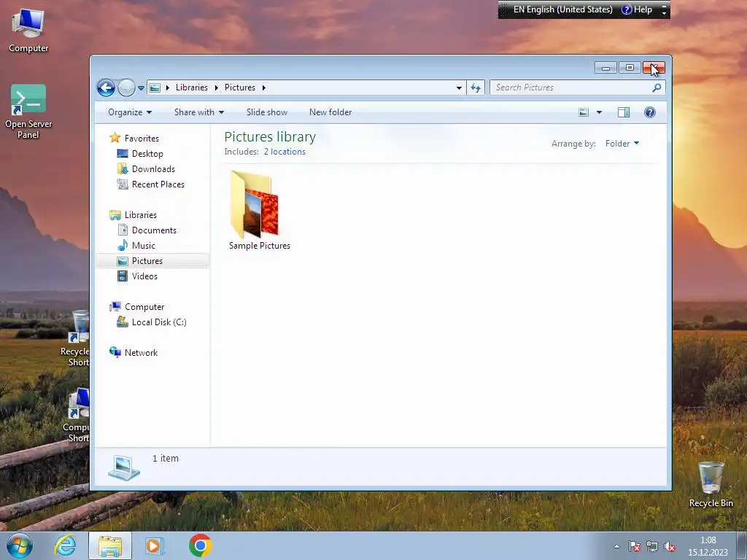The image size is (747, 560).
Task: Click EN English language bar indicator
Action: click(x=562, y=9)
